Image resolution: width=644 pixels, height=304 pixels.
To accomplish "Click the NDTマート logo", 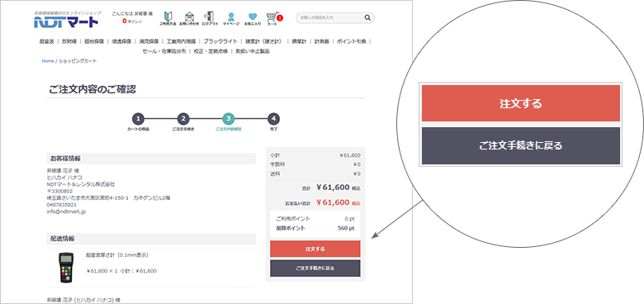I will [x=67, y=20].
